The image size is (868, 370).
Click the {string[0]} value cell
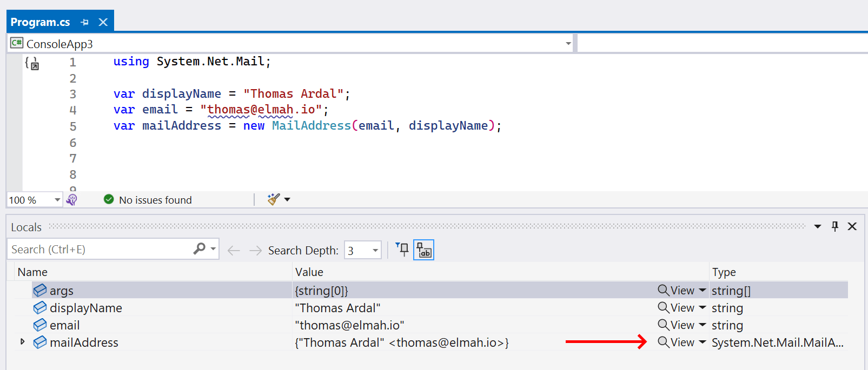tap(321, 291)
